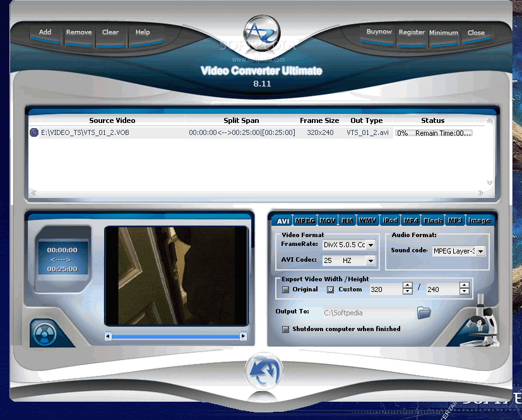
Task: Enable the Original size checkbox
Action: pyautogui.click(x=285, y=289)
